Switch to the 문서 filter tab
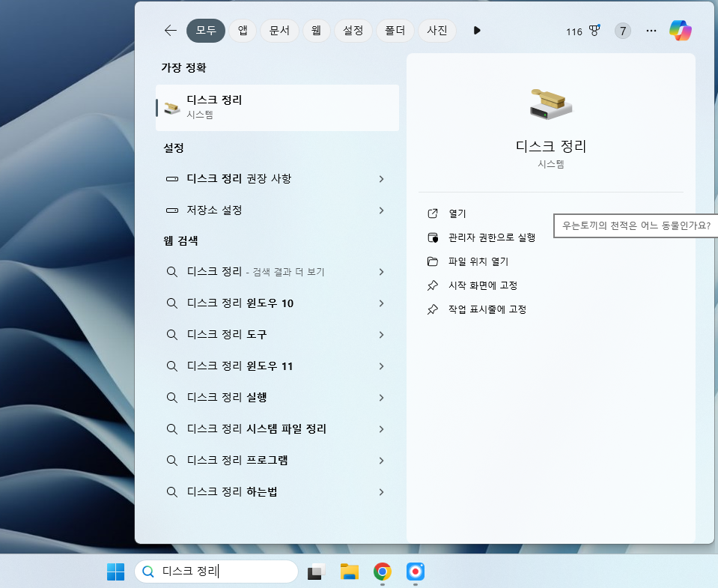 (279, 31)
